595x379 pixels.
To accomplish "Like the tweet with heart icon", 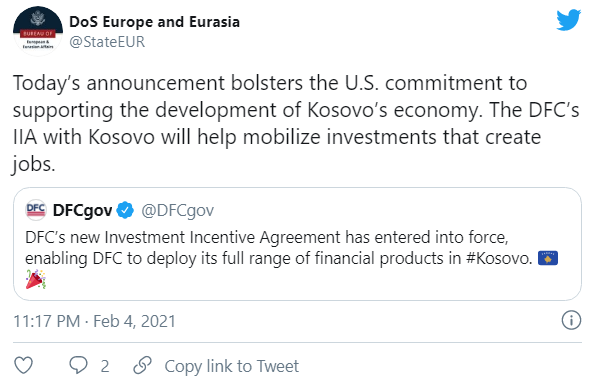I will click(24, 365).
